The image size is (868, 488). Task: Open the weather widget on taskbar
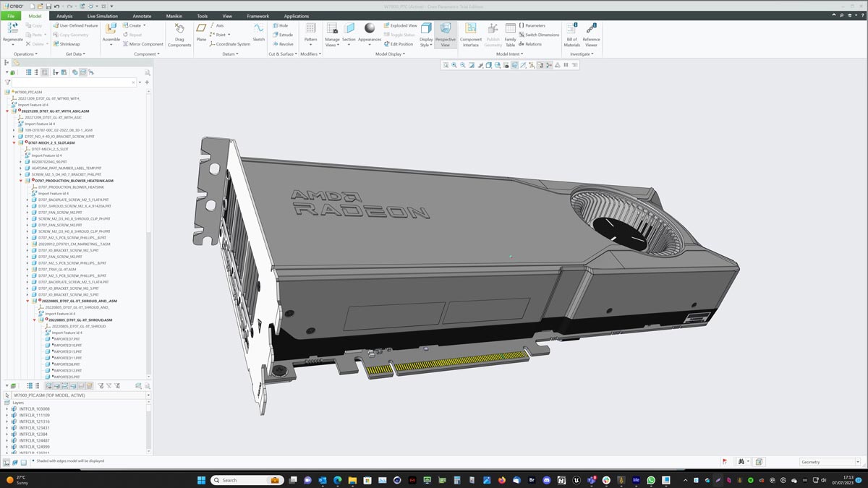pos(18,480)
